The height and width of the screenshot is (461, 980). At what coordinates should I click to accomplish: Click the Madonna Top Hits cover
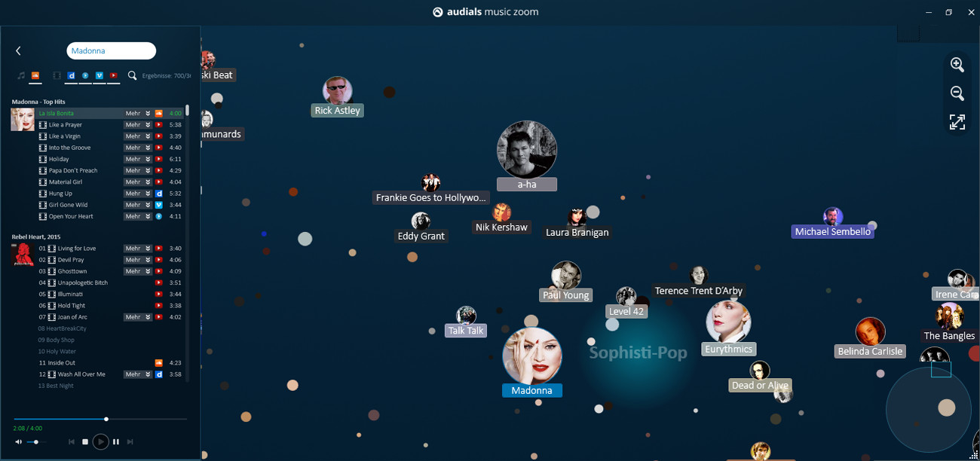22,120
